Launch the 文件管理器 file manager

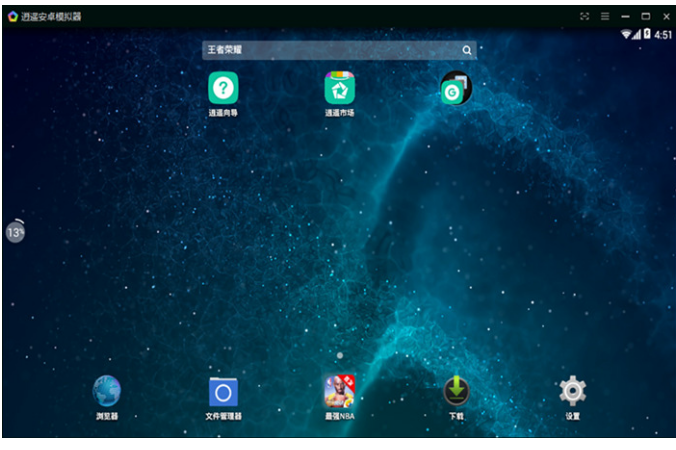click(223, 390)
